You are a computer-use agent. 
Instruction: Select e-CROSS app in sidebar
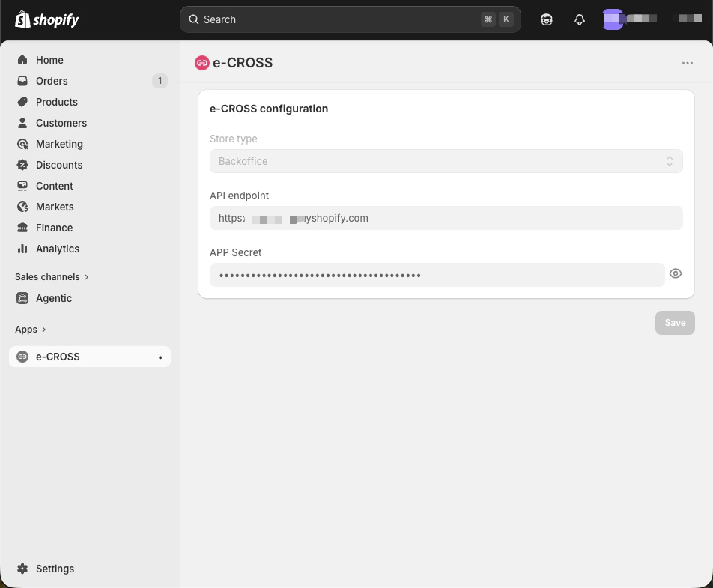(x=90, y=357)
